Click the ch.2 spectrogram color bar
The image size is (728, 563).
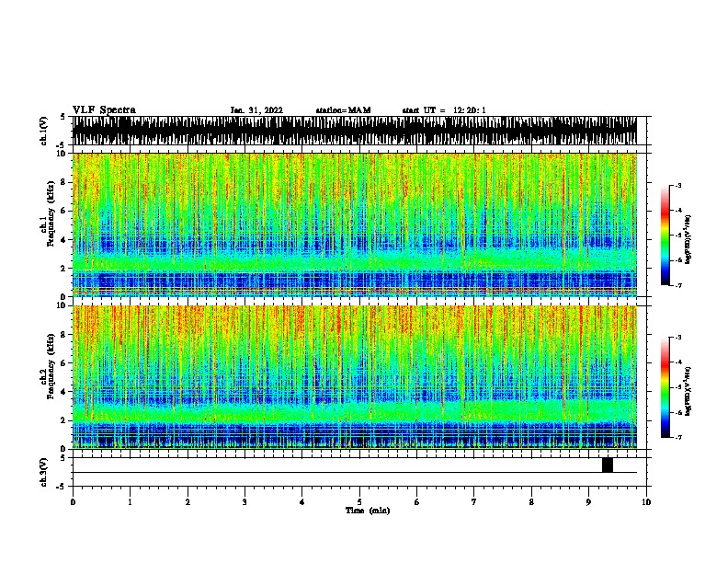click(x=665, y=387)
